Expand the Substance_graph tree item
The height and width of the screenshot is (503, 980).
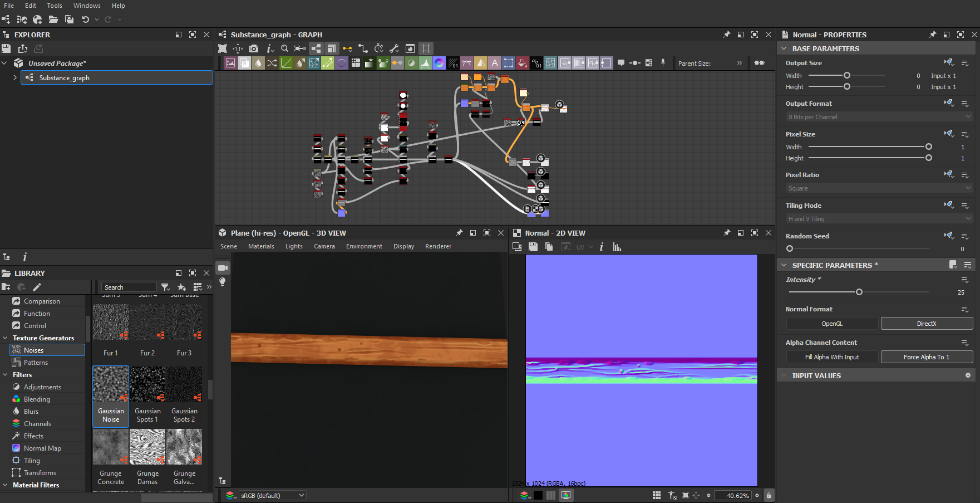point(15,77)
